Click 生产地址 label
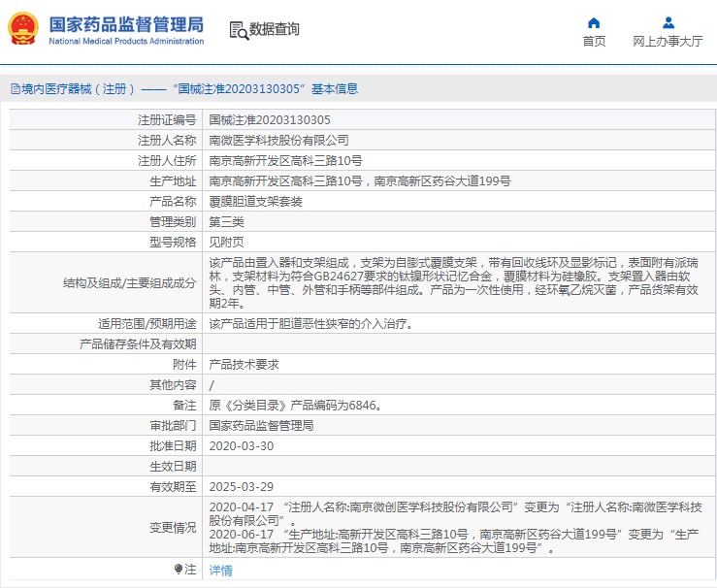Viewport: 717px width, 588px height. click(x=173, y=181)
